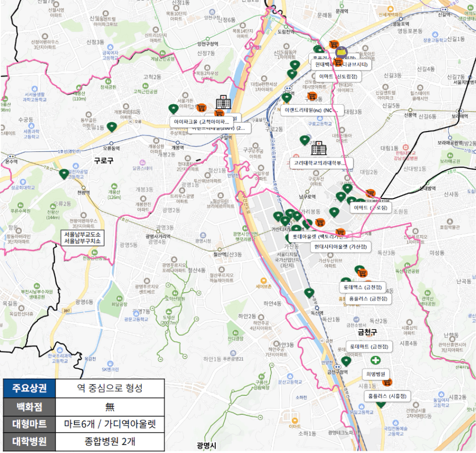Click the 광명시 city name

click(x=206, y=446)
